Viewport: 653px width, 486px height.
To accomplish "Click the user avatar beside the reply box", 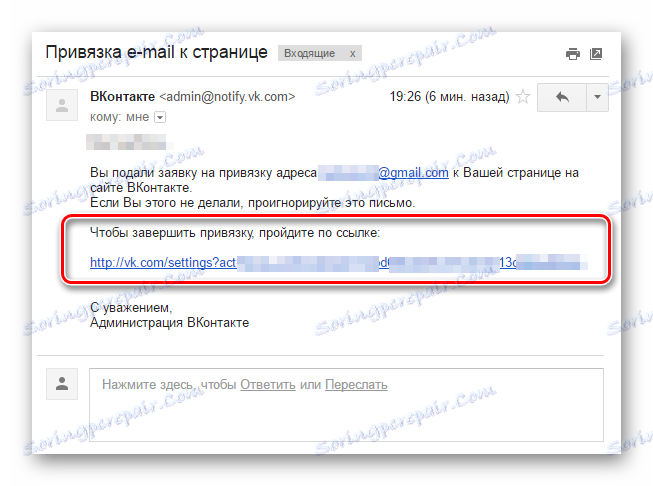I will click(62, 384).
